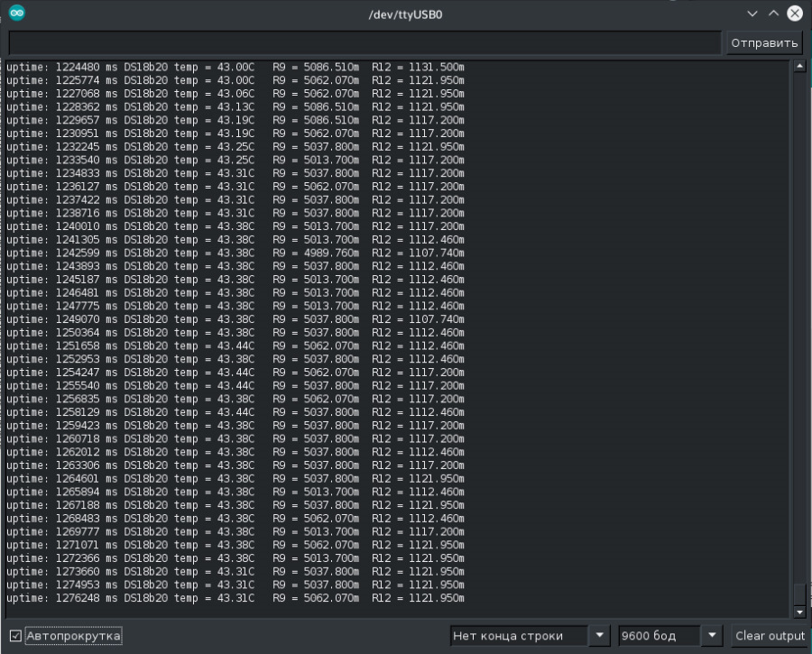Click the line with uptime 1260718 ms
This screenshot has height=654, width=812.
coord(235,439)
